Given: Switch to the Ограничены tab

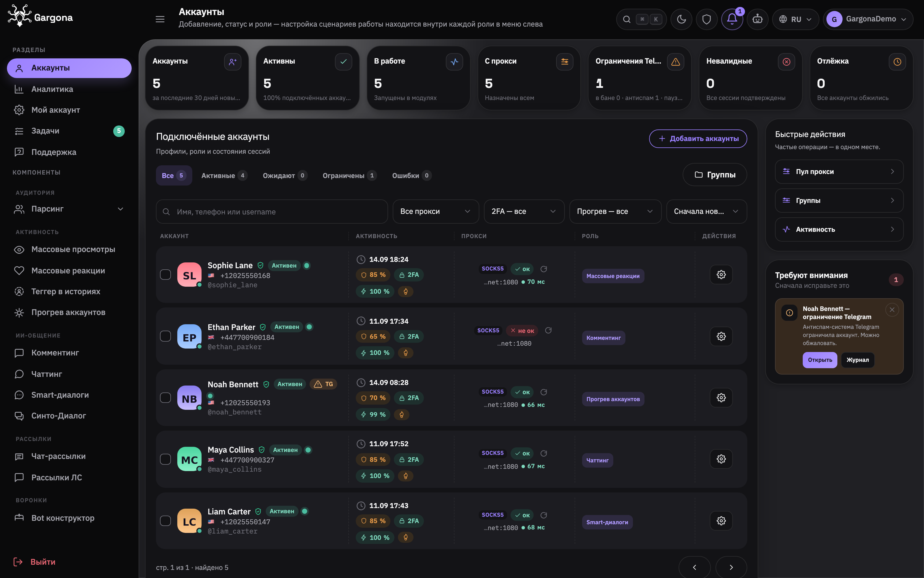Looking at the screenshot, I should (349, 175).
